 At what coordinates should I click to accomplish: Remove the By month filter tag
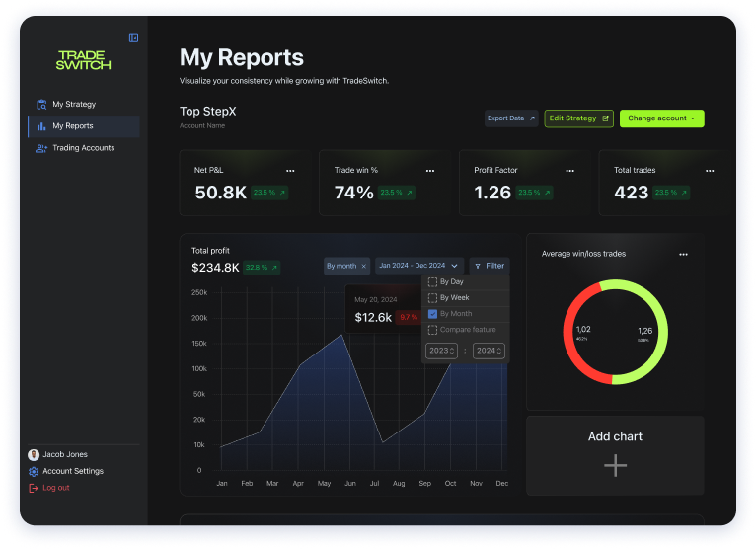pos(363,266)
